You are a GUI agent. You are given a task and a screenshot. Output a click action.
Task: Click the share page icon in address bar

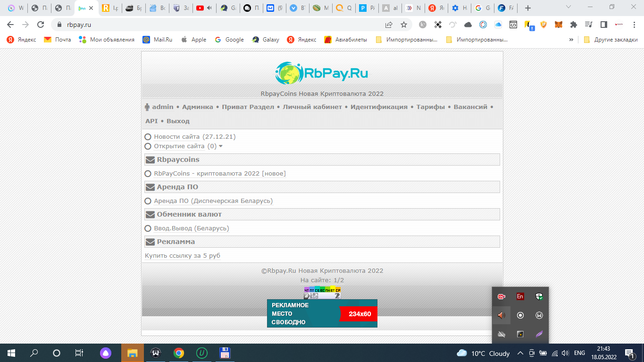(389, 25)
